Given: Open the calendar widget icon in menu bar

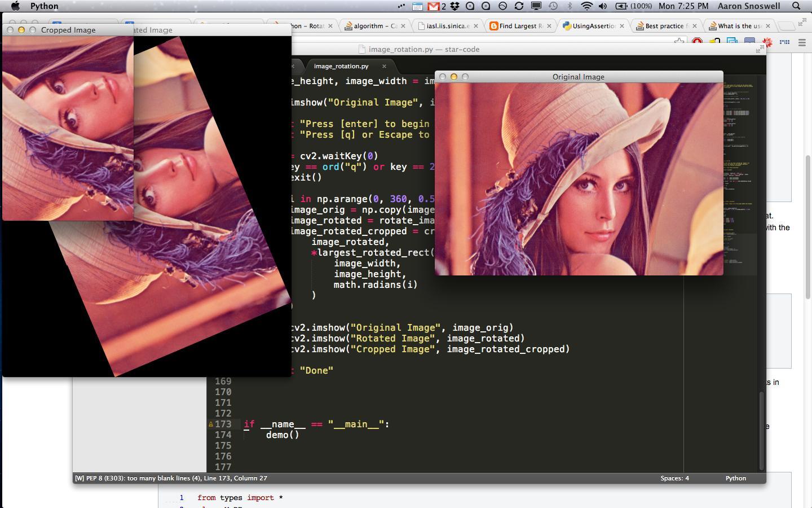Looking at the screenshot, I should (x=417, y=6).
